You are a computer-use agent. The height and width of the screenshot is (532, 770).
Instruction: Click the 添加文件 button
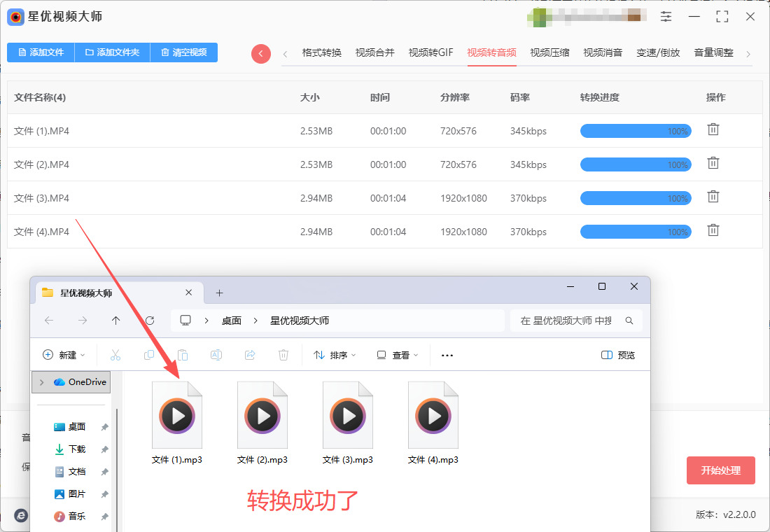[x=41, y=52]
